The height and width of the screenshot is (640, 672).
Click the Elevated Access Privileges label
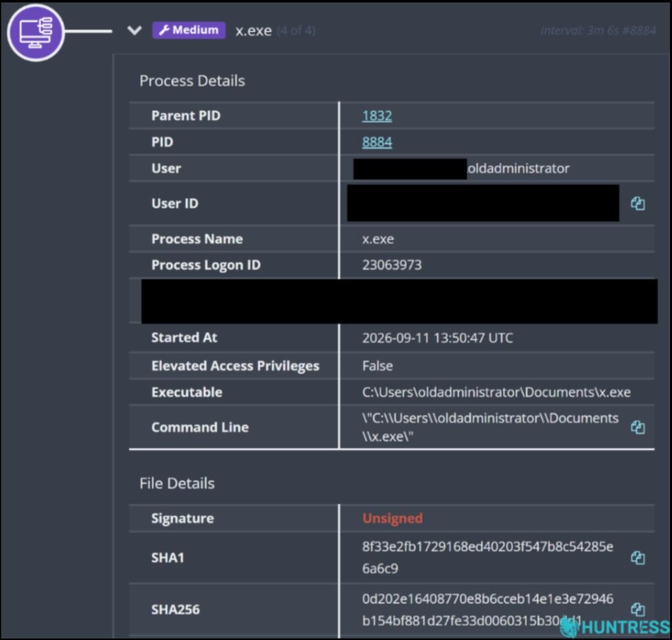[x=235, y=366]
